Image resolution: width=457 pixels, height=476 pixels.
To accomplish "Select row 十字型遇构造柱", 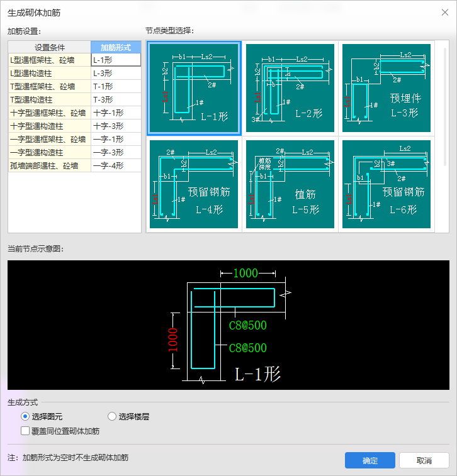I will pos(50,126).
